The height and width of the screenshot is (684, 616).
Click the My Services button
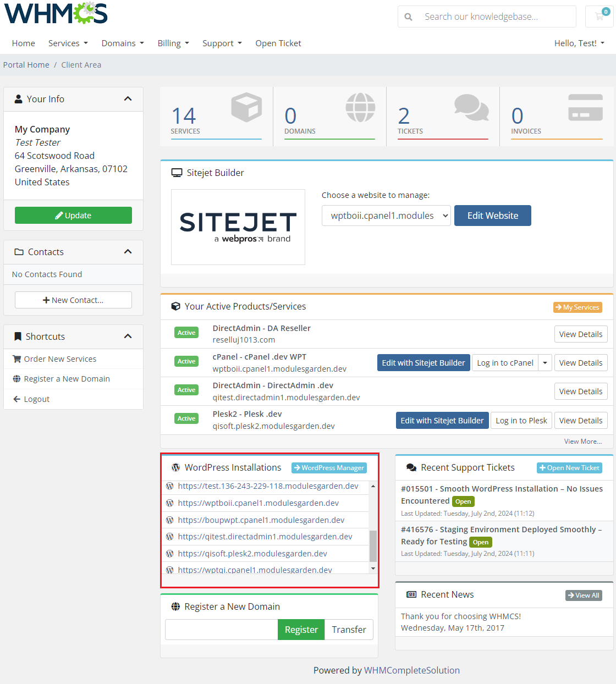click(577, 307)
